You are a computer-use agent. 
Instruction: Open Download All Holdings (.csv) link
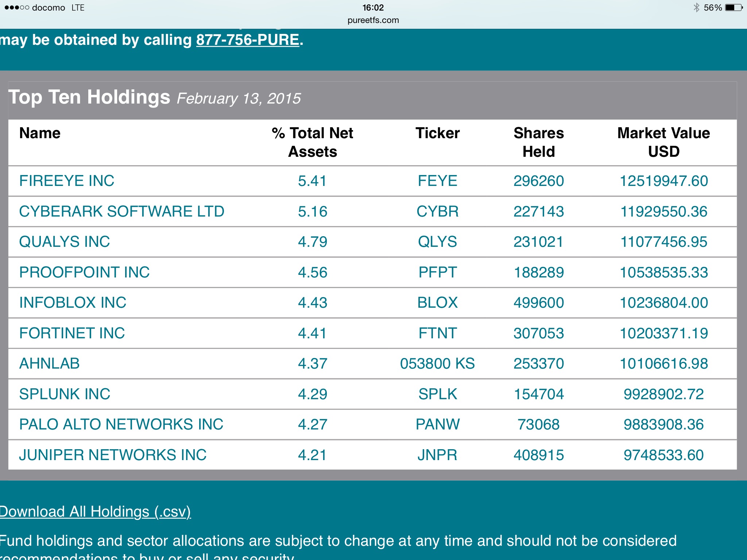coord(95,512)
